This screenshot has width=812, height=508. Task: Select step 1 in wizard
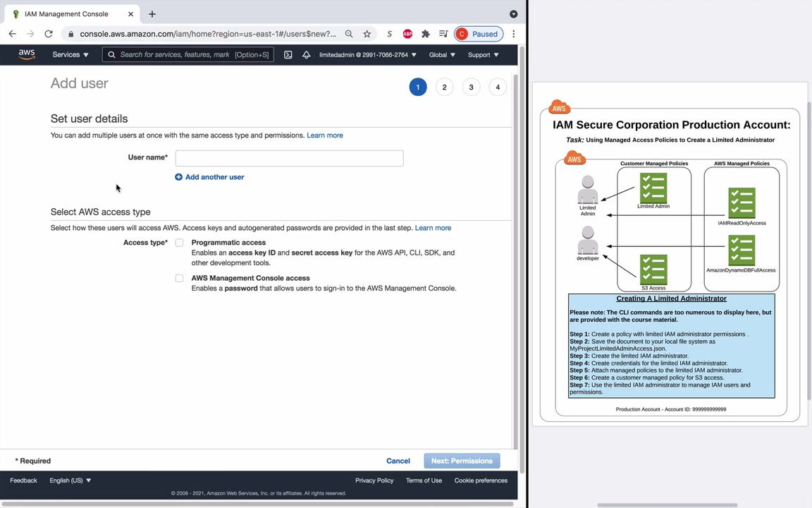coord(418,87)
